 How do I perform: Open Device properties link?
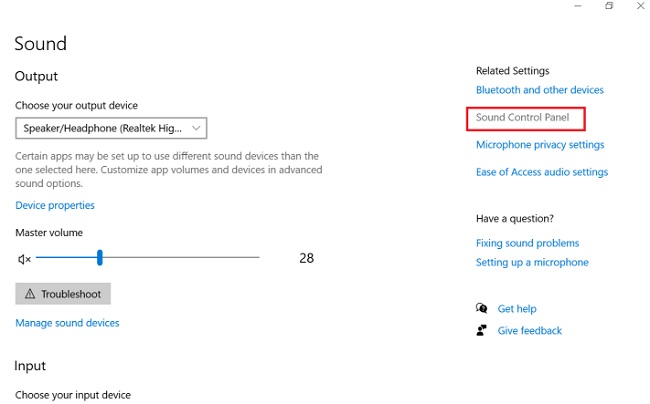point(55,205)
